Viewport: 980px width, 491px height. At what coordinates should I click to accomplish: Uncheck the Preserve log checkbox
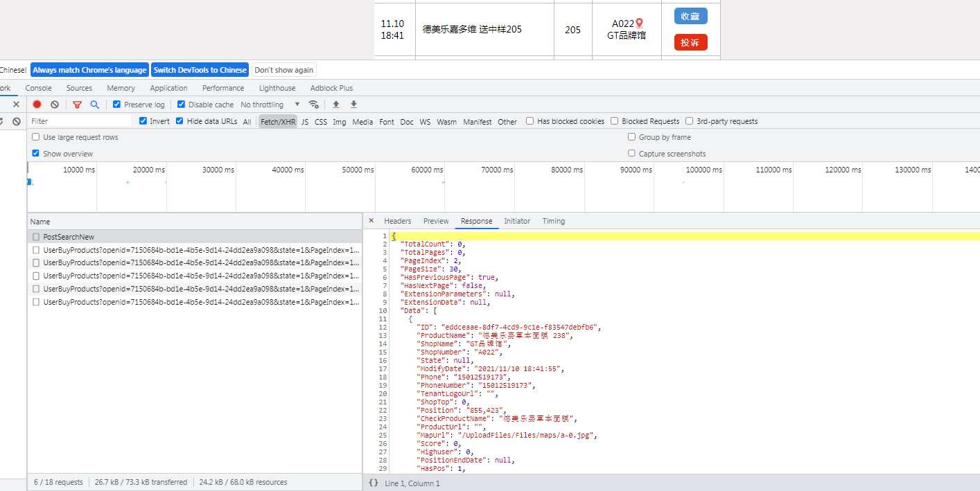(x=117, y=105)
